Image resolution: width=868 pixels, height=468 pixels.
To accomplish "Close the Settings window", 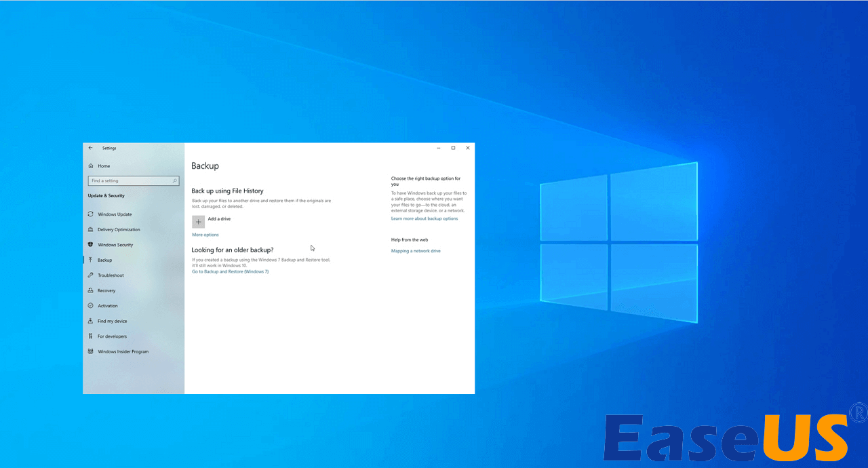I will 468,148.
